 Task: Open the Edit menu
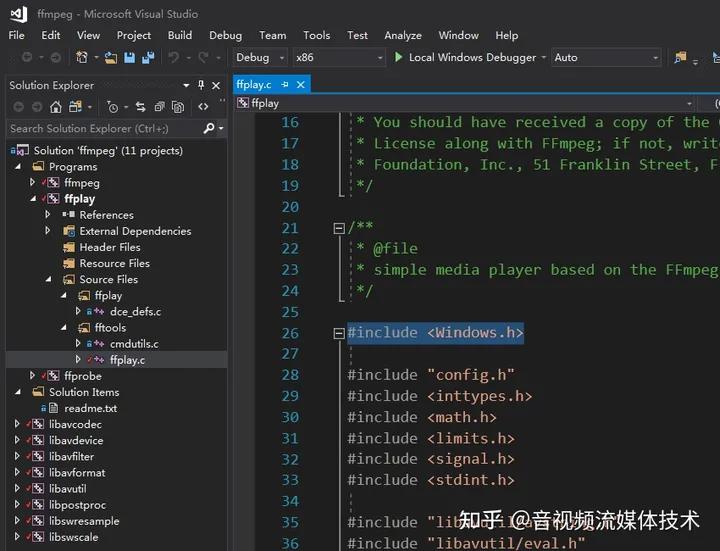[x=51, y=35]
